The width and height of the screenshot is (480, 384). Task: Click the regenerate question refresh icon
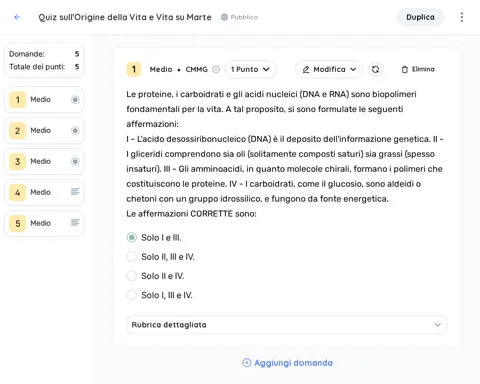click(x=375, y=69)
